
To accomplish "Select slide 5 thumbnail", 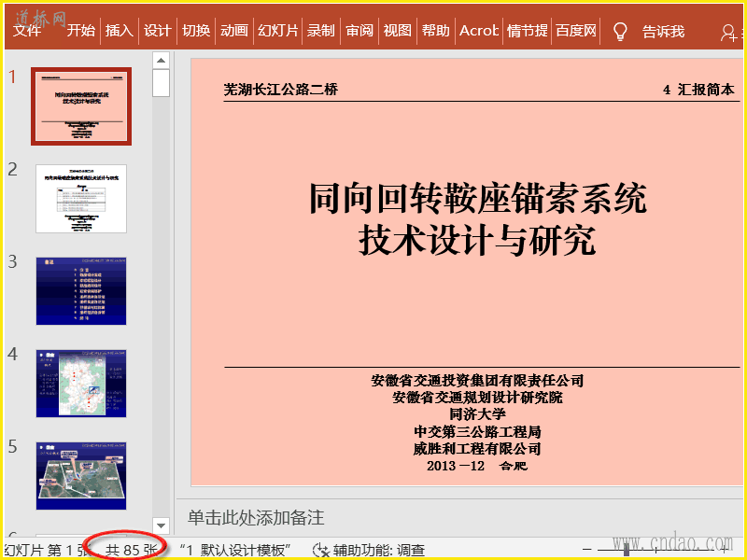I will [x=81, y=476].
